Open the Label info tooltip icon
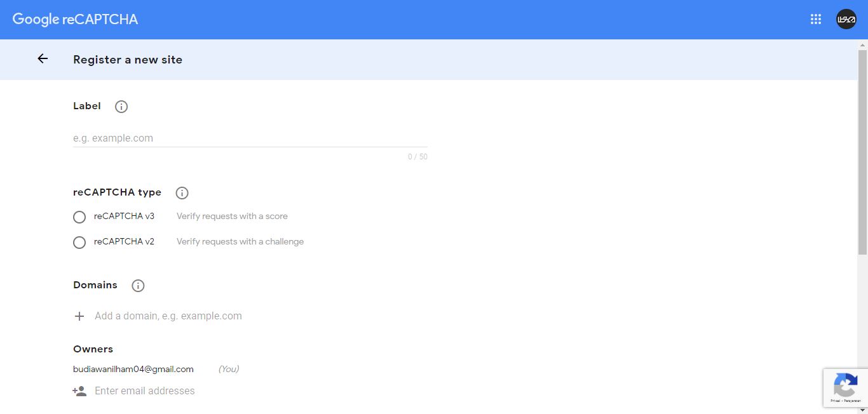Viewport: 868px width, 414px height. pyautogui.click(x=121, y=106)
